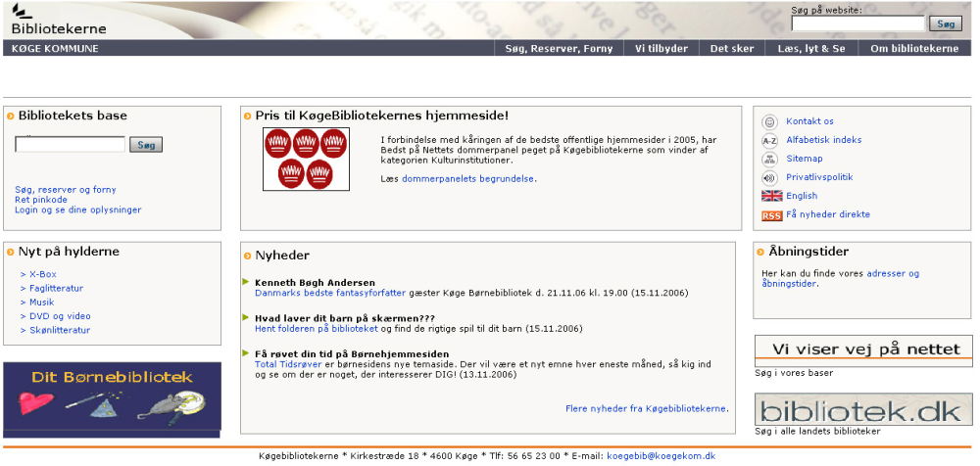Click the A-Z alphabetical index icon

(770, 141)
